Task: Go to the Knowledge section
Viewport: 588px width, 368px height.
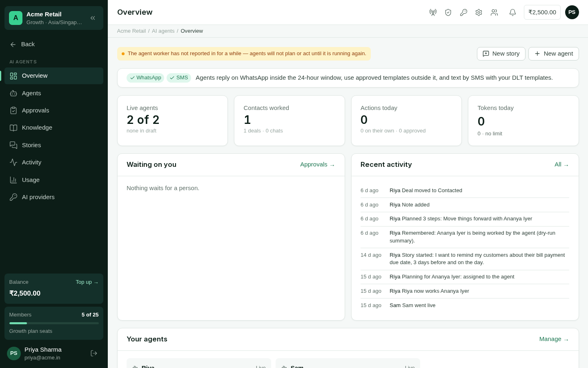Action: pos(54,128)
